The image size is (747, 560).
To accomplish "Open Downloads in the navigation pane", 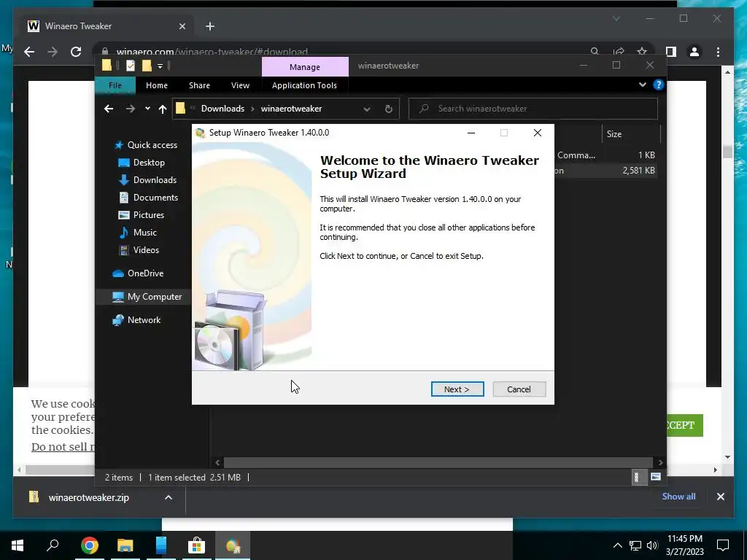I will pos(147,180).
